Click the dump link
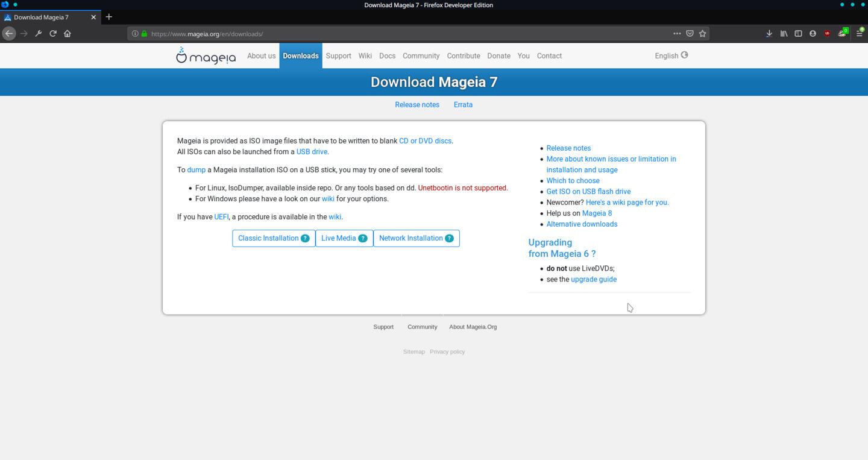The width and height of the screenshot is (868, 460). tap(196, 170)
